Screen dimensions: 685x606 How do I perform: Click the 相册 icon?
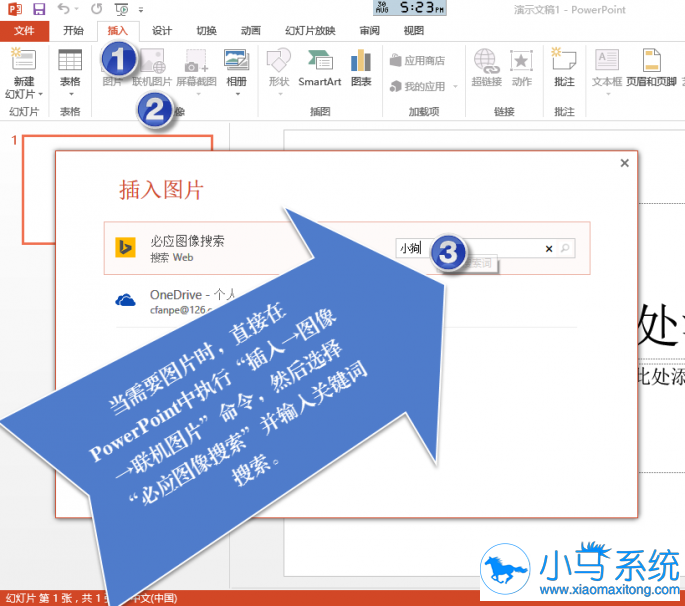236,60
